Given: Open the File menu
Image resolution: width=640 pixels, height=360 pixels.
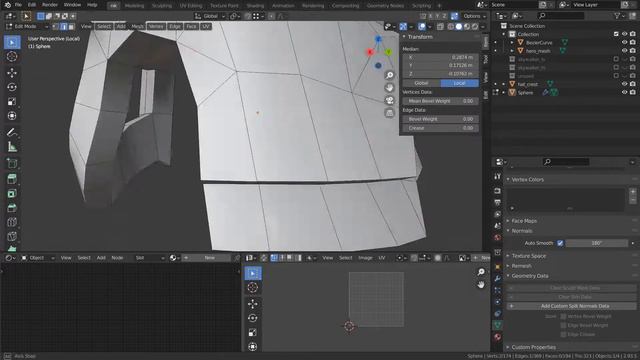Looking at the screenshot, I should (x=18, y=5).
